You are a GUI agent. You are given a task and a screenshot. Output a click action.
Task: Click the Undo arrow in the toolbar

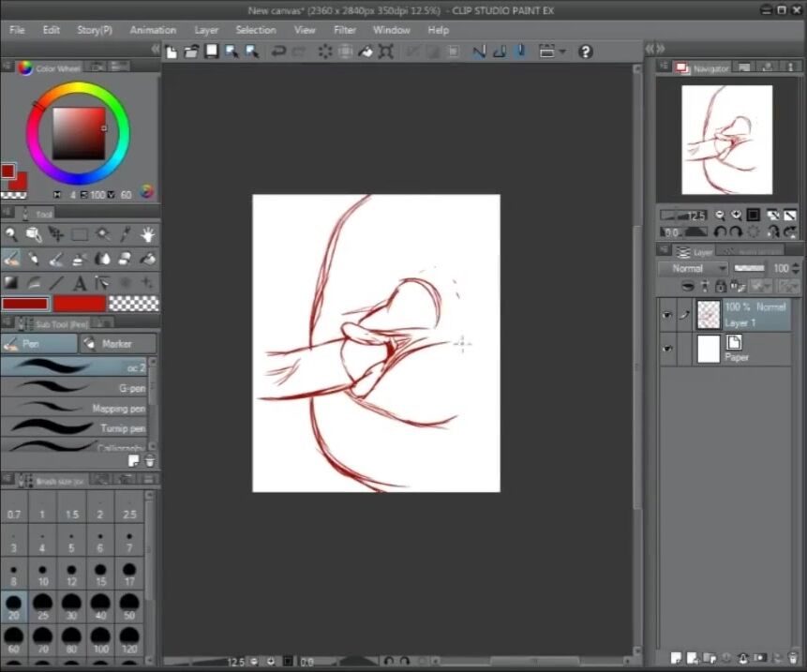278,52
